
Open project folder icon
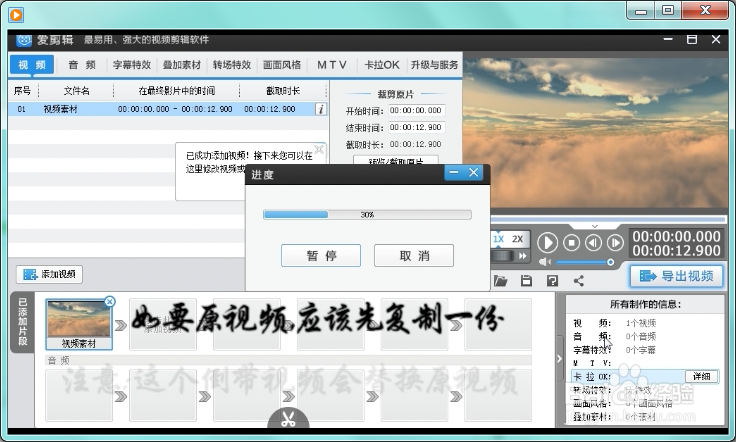500,281
